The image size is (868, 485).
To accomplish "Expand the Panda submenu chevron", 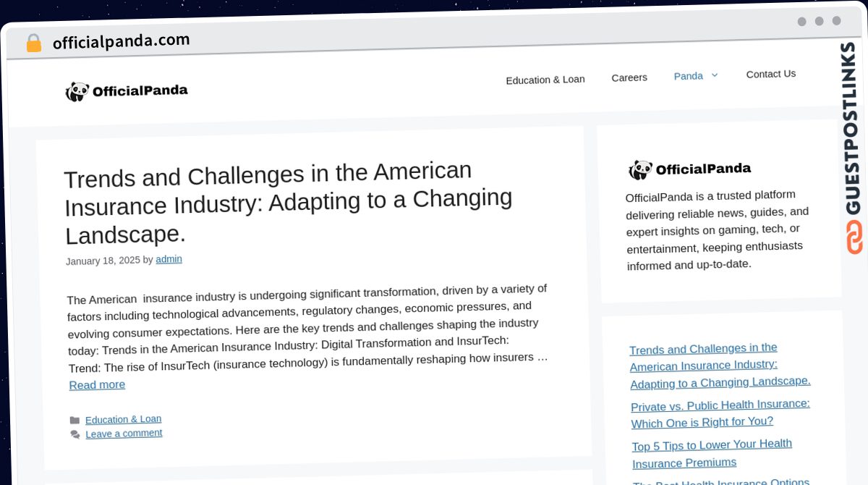I will (x=715, y=75).
